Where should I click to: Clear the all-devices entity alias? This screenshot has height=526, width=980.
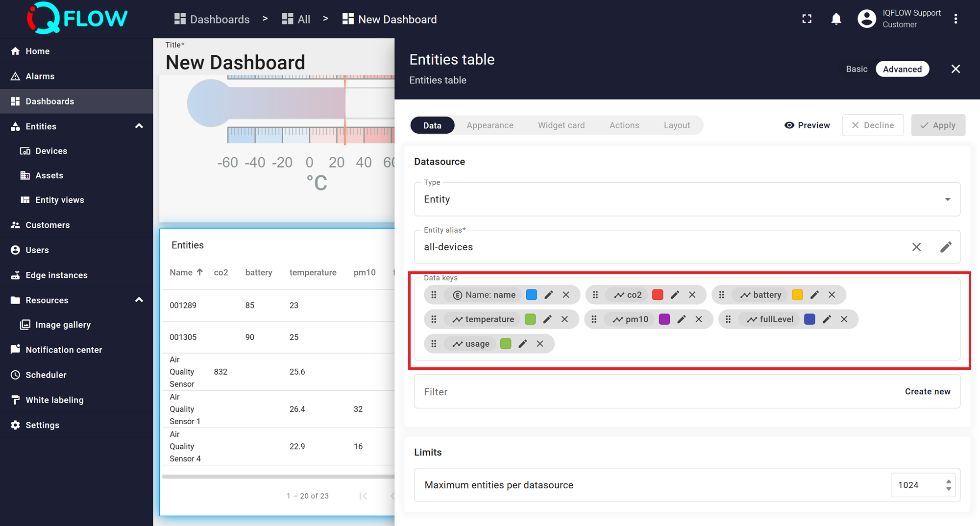tap(916, 247)
